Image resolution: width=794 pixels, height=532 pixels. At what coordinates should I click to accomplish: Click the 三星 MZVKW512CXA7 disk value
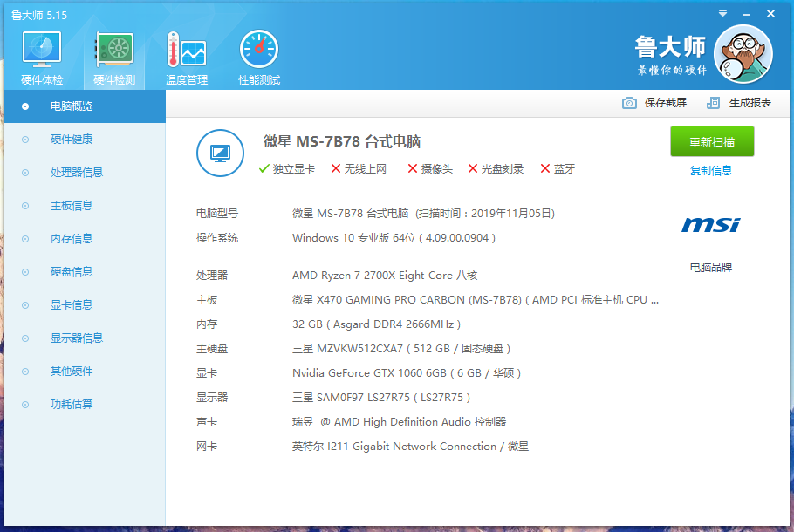[x=401, y=349]
